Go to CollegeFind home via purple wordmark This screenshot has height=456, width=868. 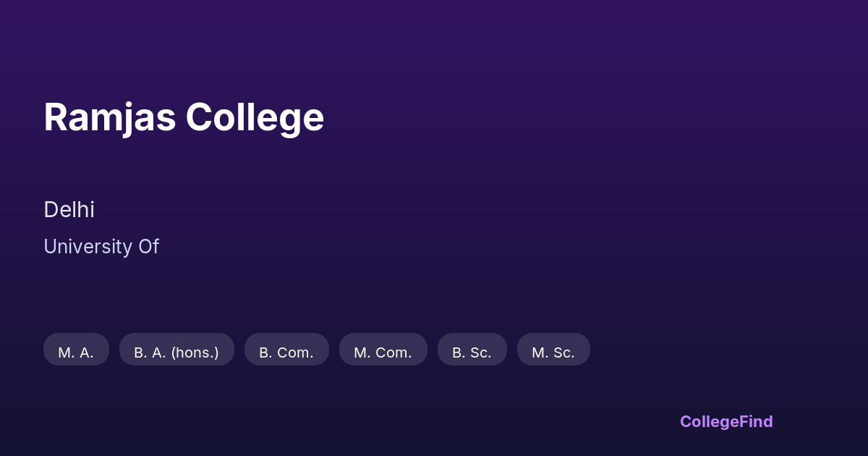pyautogui.click(x=726, y=421)
